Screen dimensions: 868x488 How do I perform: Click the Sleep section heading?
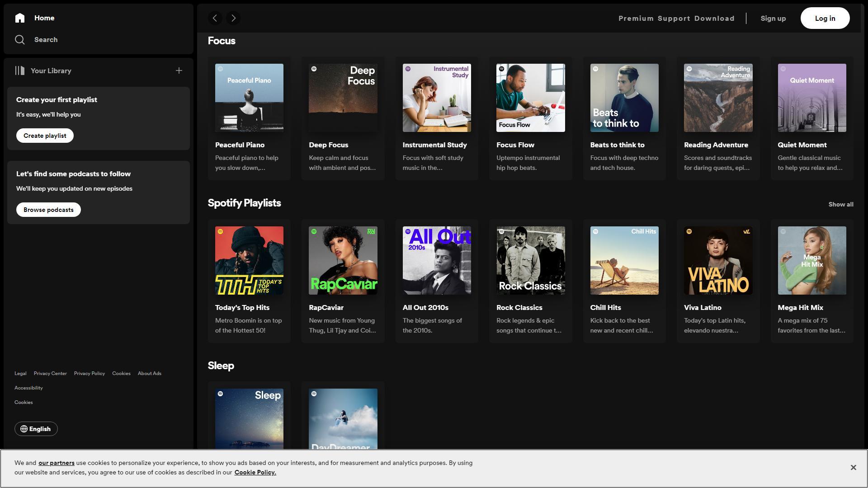point(221,366)
